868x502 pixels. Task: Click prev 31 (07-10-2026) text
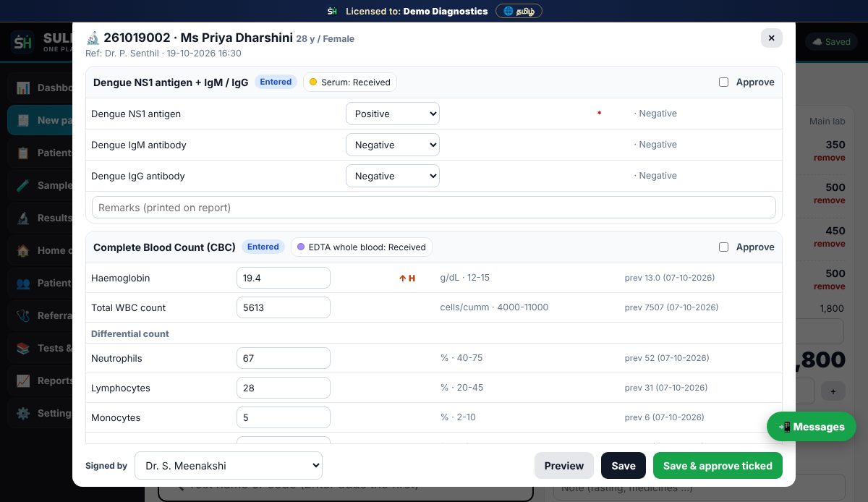pyautogui.click(x=667, y=388)
